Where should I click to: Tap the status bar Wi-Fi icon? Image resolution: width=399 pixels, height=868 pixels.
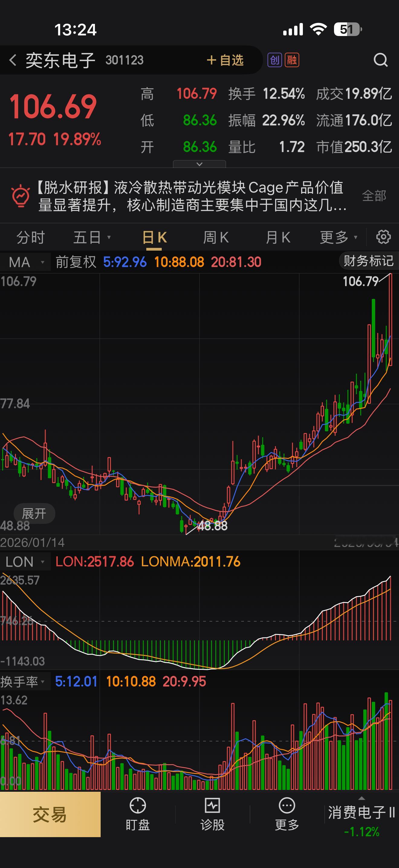[318, 29]
